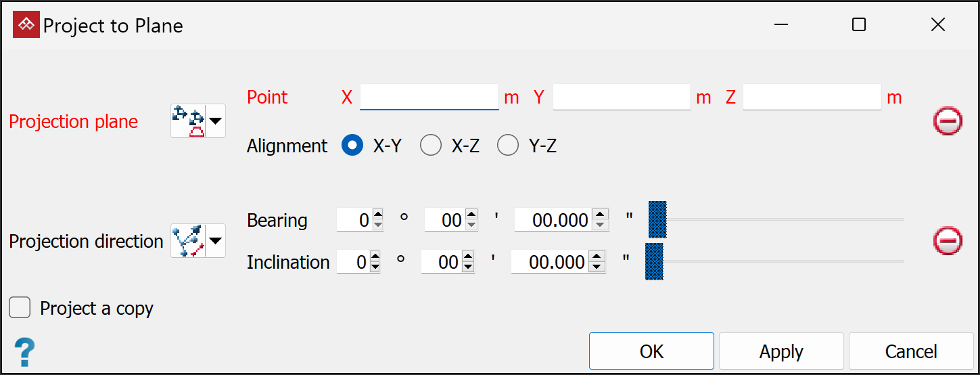
Task: Increase the Bearing degrees stepper value
Action: tap(377, 215)
